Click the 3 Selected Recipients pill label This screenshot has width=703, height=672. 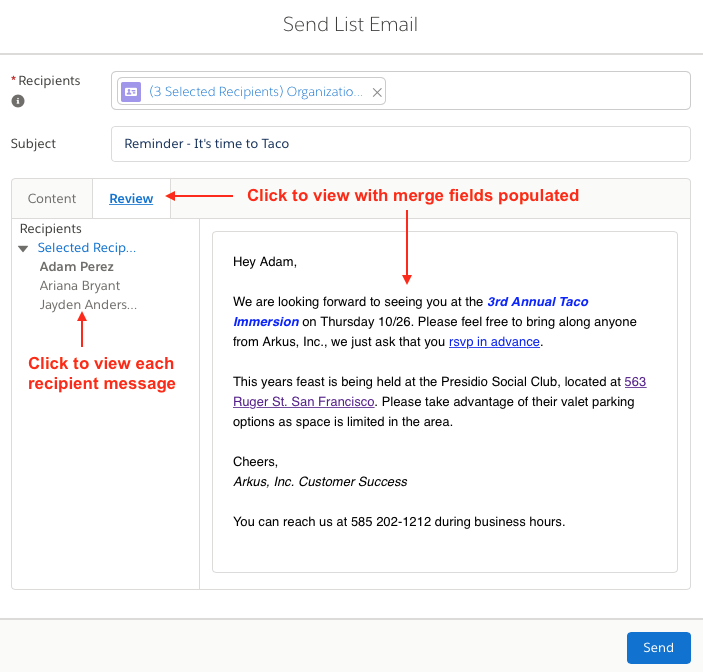[x=256, y=91]
